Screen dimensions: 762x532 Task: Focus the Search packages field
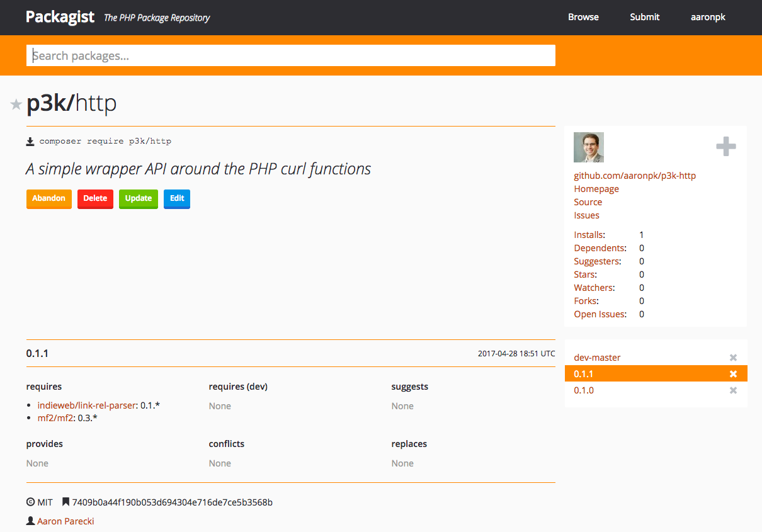291,55
